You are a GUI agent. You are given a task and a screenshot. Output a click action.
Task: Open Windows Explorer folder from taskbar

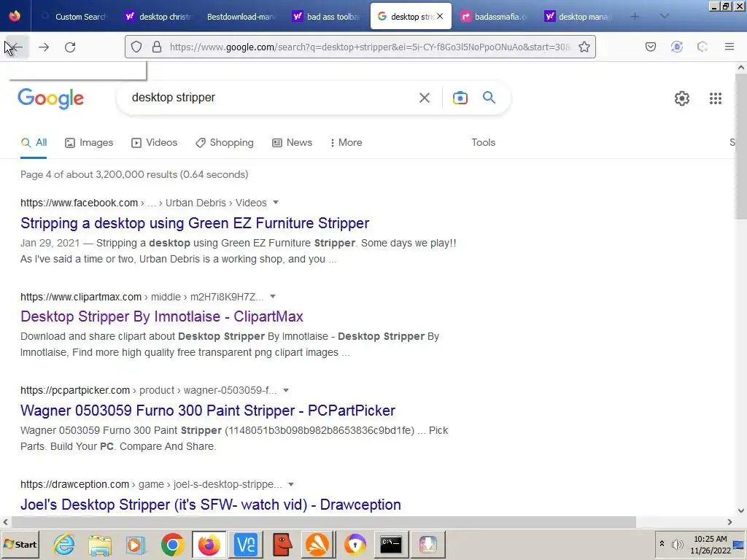click(x=99, y=544)
